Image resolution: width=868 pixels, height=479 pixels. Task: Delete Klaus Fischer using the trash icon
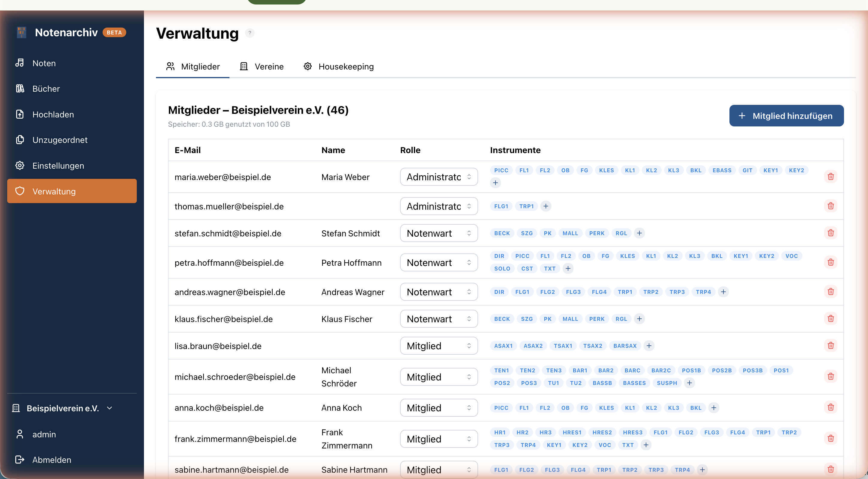(x=831, y=318)
